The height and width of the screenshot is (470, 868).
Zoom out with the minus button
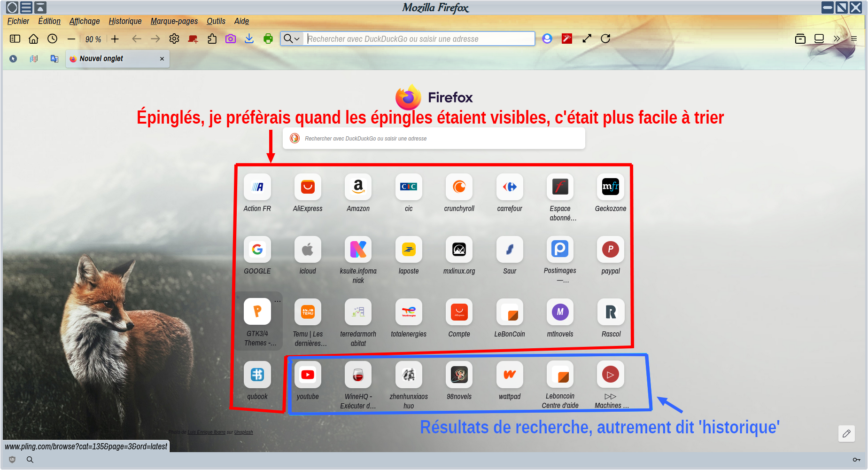coord(71,39)
